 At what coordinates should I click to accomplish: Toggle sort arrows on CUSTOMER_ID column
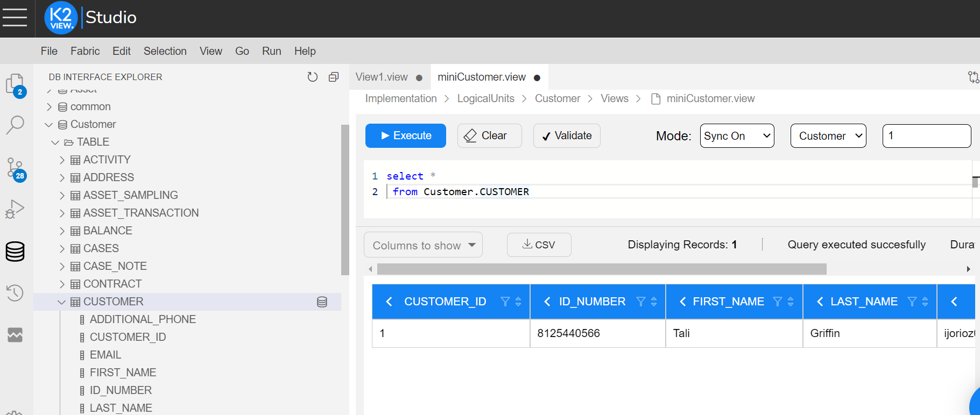[x=518, y=302]
